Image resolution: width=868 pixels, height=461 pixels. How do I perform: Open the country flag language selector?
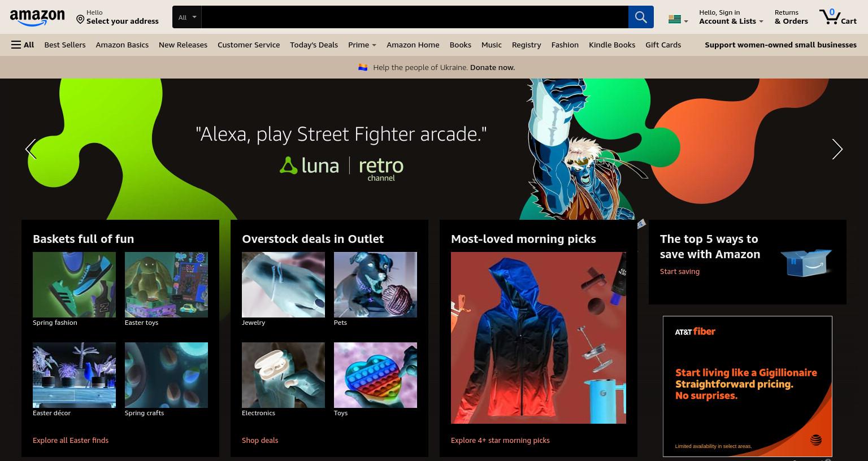678,20
